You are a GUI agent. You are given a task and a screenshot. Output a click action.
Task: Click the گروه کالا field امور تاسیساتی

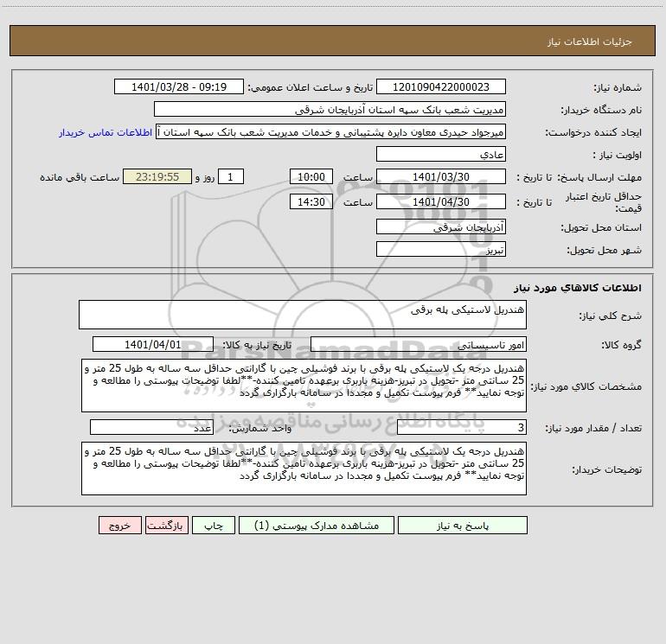point(419,345)
